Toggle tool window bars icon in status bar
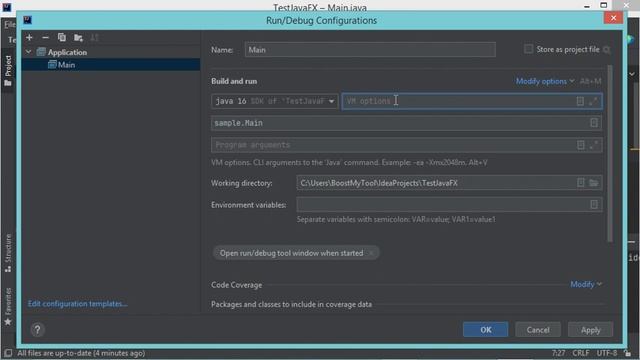Screen dimensions: 640x360 click(x=8, y=353)
